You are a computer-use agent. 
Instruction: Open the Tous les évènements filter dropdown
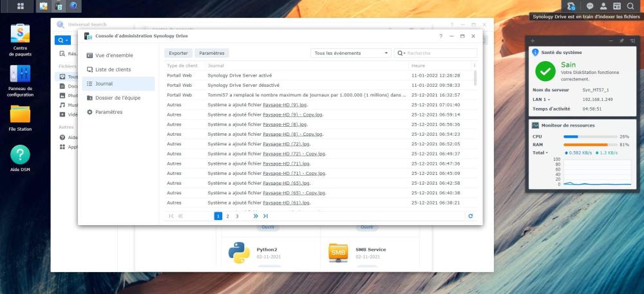coord(351,53)
